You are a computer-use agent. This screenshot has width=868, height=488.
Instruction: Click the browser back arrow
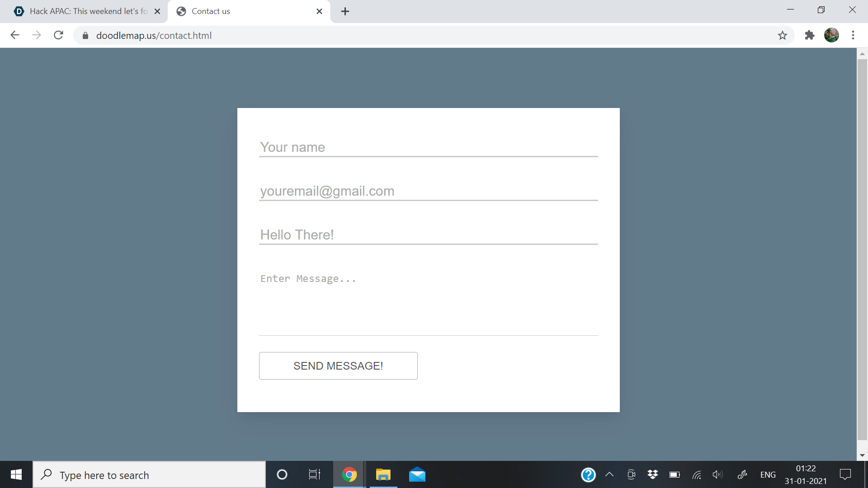(x=15, y=35)
